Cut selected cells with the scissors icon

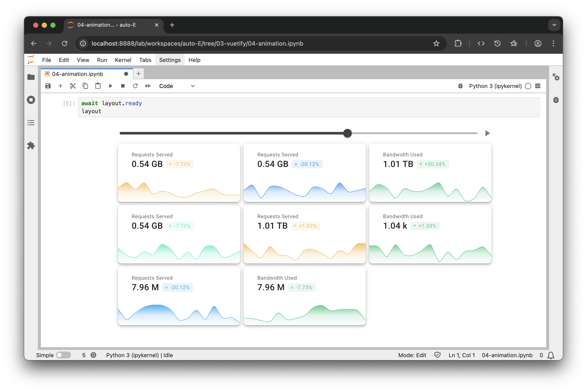pyautogui.click(x=73, y=86)
